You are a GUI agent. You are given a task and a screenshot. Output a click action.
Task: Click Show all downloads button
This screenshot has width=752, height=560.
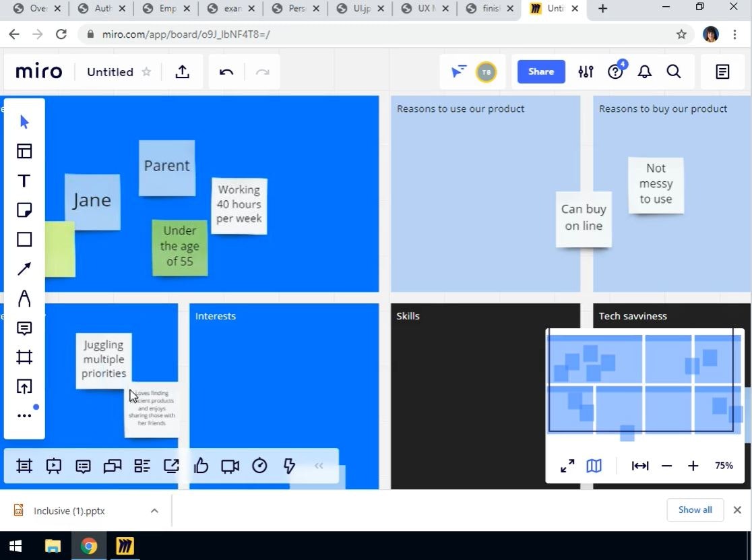point(695,509)
